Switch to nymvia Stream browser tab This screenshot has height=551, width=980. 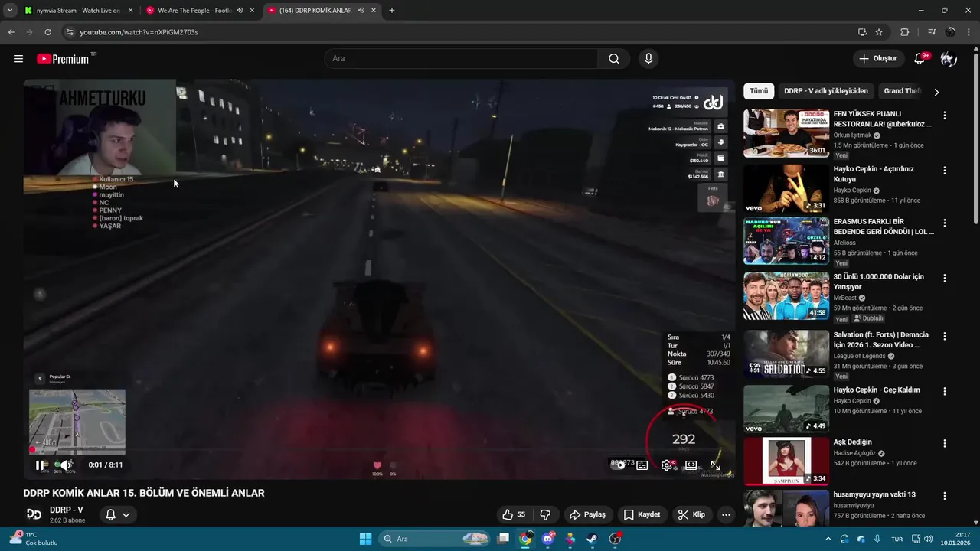point(78,11)
